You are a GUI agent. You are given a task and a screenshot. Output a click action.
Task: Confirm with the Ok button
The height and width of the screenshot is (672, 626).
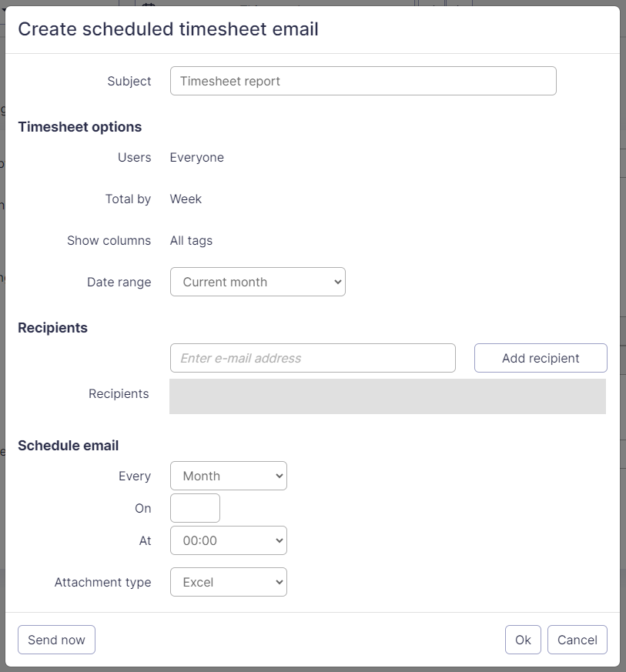pos(523,640)
